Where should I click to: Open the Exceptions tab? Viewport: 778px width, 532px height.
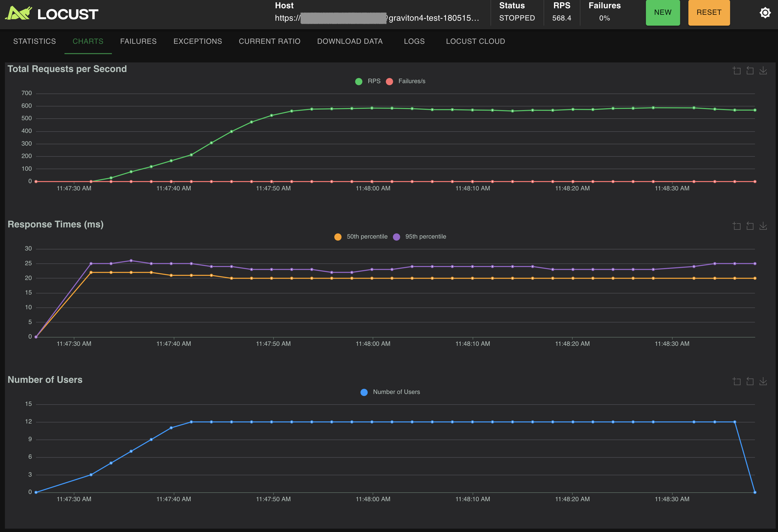point(198,41)
